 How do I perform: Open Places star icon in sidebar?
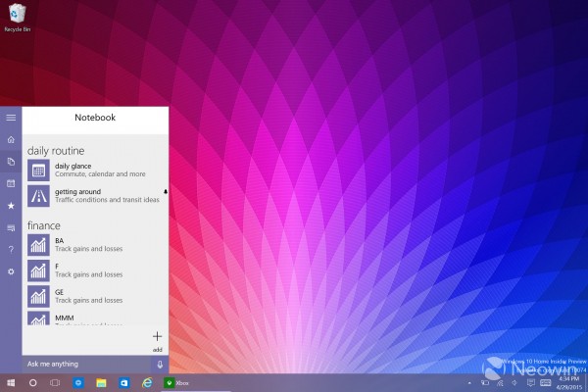pyautogui.click(x=11, y=206)
